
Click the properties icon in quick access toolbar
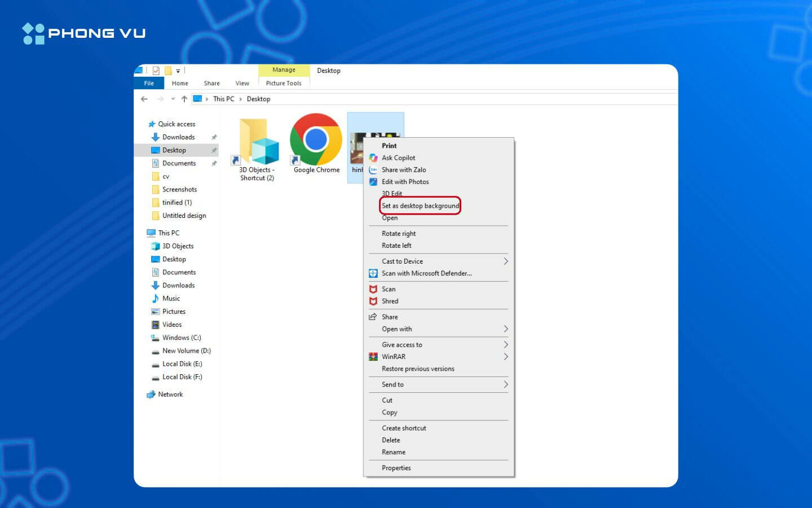click(x=156, y=71)
